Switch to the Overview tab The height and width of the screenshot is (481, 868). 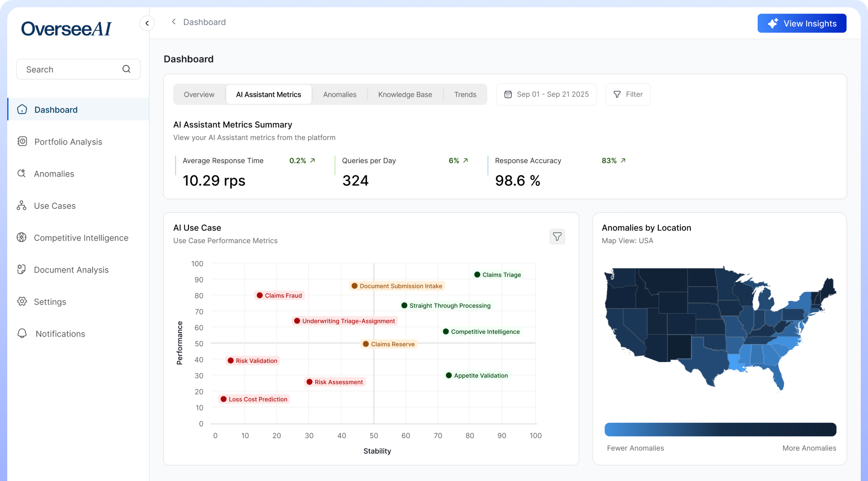tap(199, 94)
